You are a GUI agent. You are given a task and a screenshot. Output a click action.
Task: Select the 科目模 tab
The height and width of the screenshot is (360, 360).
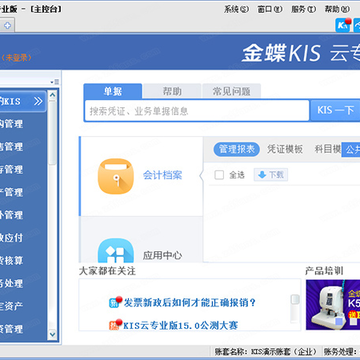coord(328,149)
